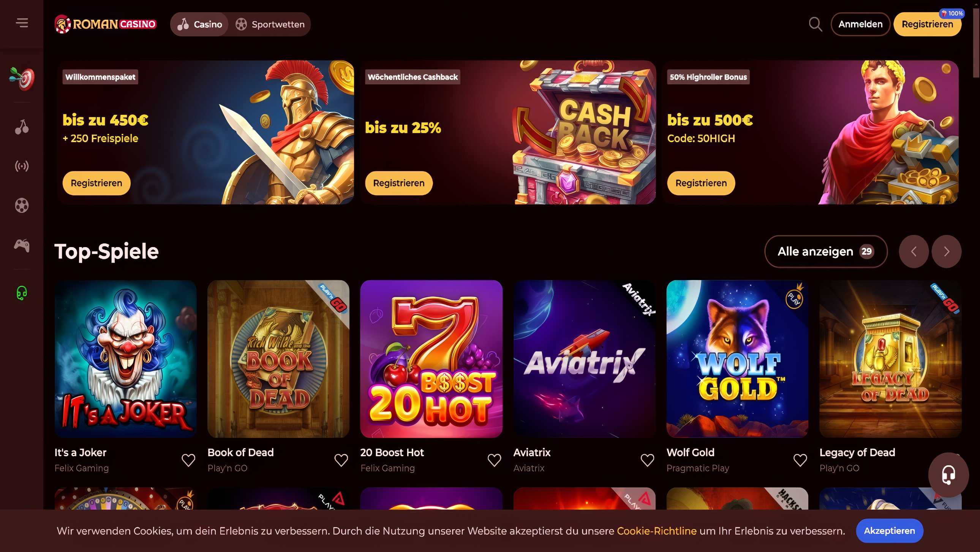Switch to the Sportwetten tab
The height and width of the screenshot is (552, 980).
(x=270, y=24)
